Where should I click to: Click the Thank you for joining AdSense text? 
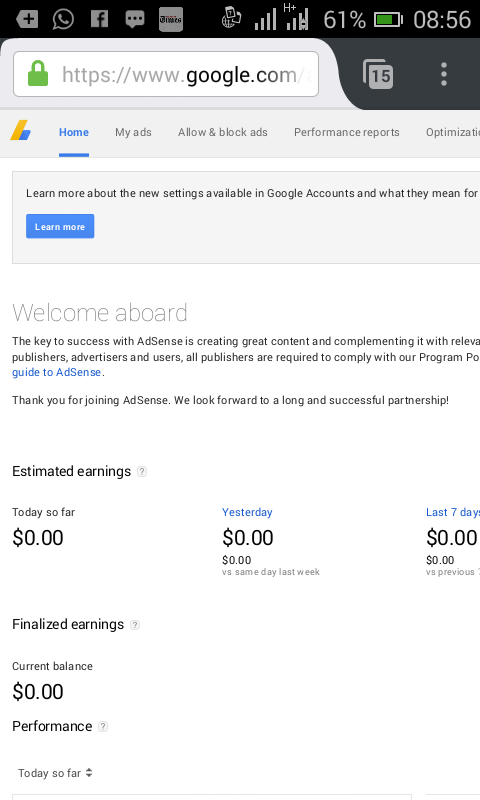coord(231,401)
